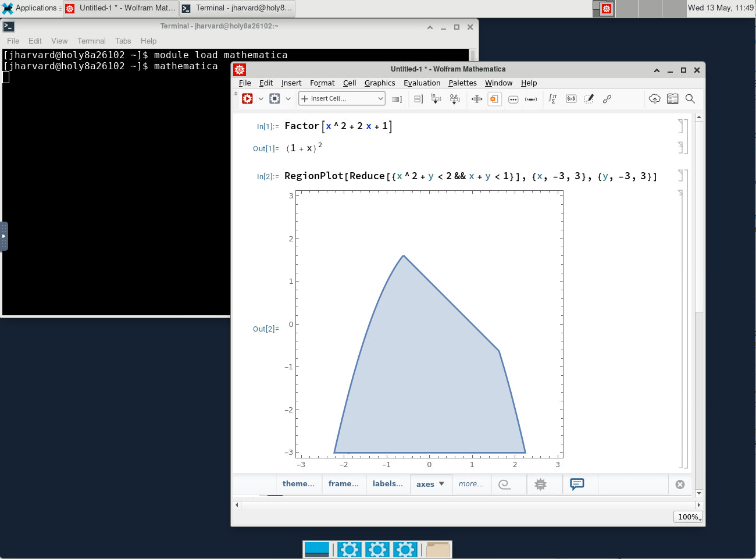Click the theme... suggestion button
This screenshot has height=559, width=756.
click(x=298, y=484)
